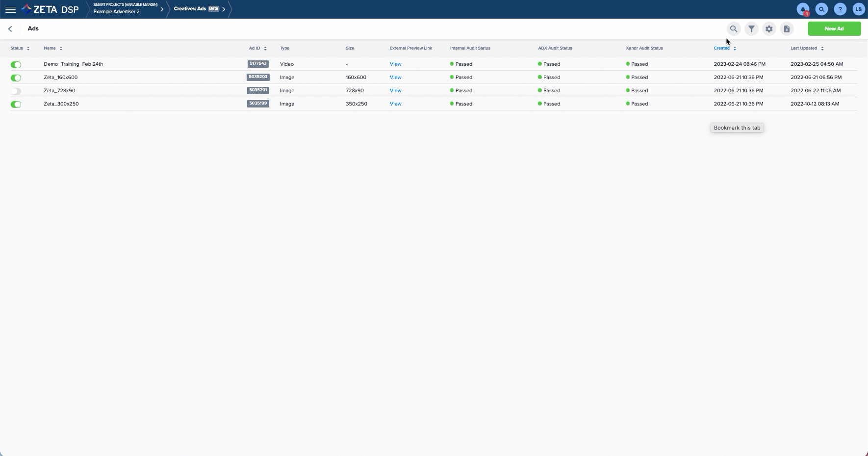This screenshot has height=456, width=868.
Task: Open the filter funnel icon
Action: (x=751, y=29)
